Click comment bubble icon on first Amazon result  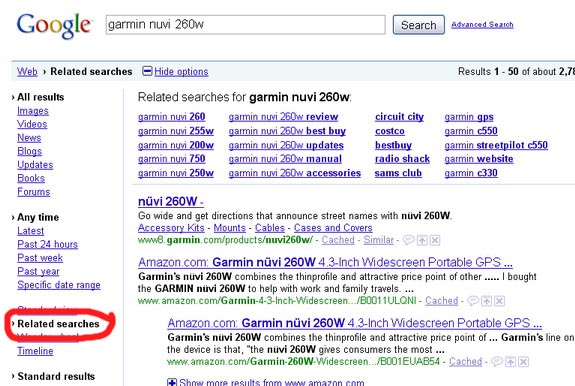(x=473, y=301)
